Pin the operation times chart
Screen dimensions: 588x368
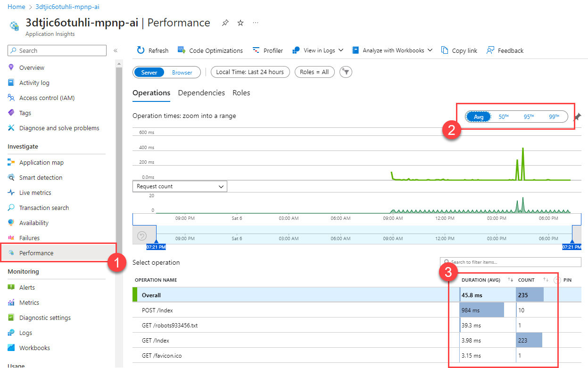tap(577, 117)
